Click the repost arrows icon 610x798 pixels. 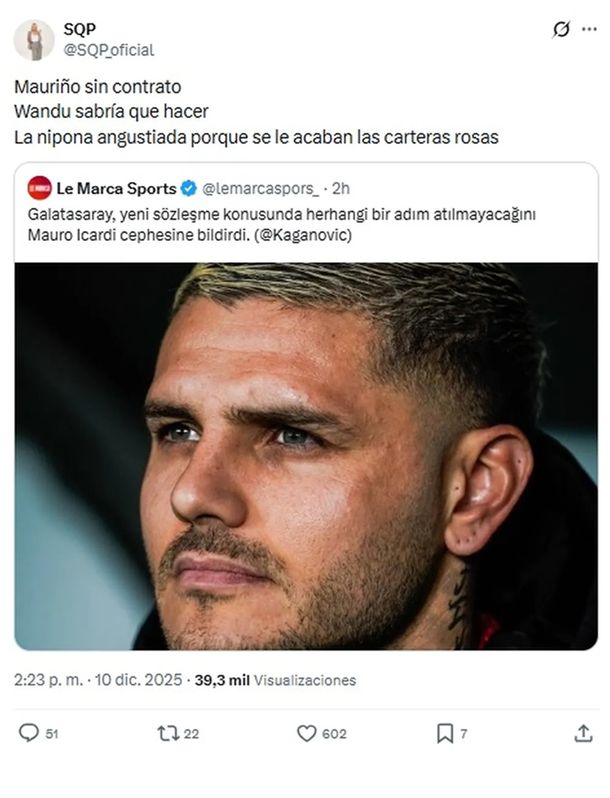coord(168,733)
